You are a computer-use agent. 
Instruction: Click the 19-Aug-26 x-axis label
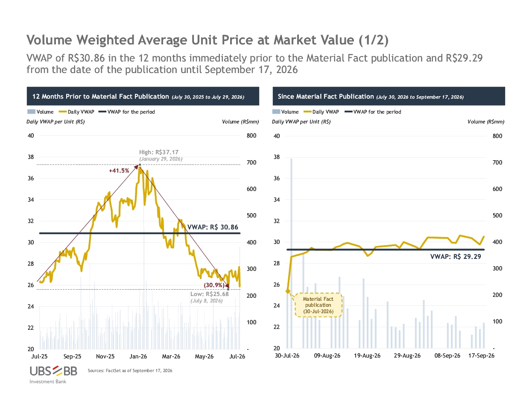click(x=368, y=355)
